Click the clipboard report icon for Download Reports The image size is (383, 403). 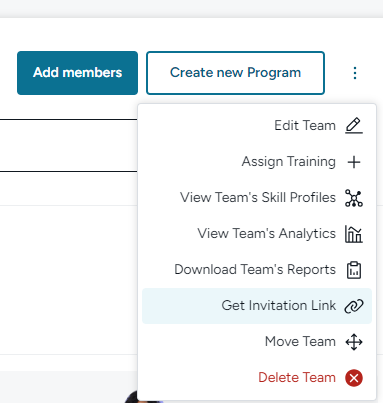[354, 270]
